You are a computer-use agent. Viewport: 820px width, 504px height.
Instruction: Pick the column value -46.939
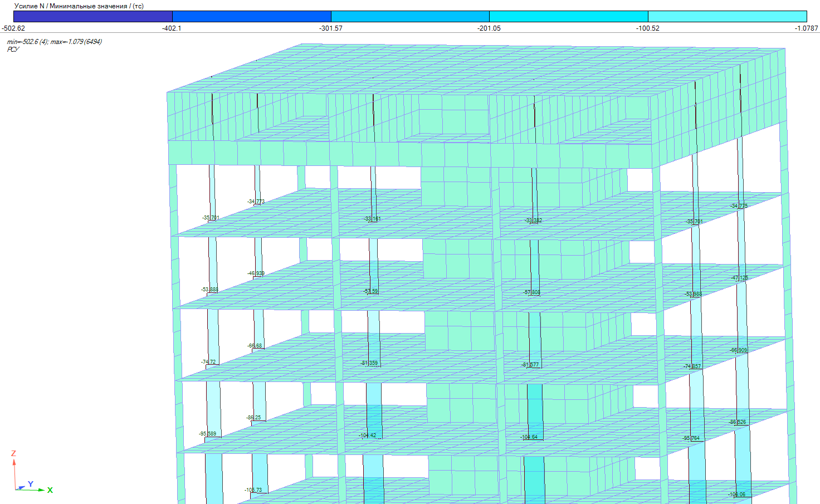point(256,273)
